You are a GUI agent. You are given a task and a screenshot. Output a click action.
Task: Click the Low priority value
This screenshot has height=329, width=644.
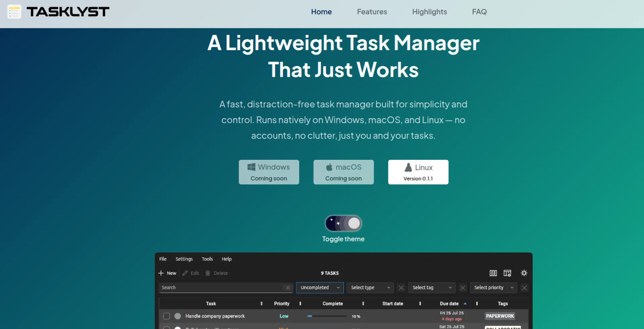click(284, 316)
